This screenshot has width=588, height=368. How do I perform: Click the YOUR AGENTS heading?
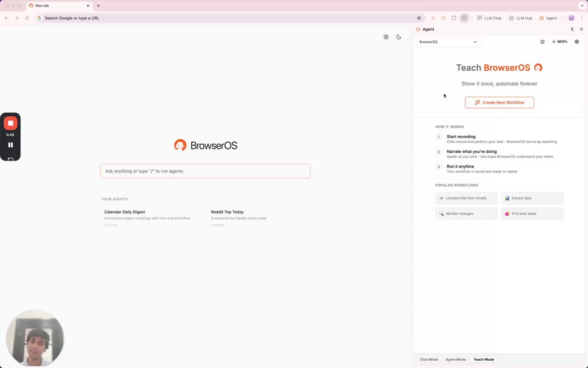(x=114, y=199)
